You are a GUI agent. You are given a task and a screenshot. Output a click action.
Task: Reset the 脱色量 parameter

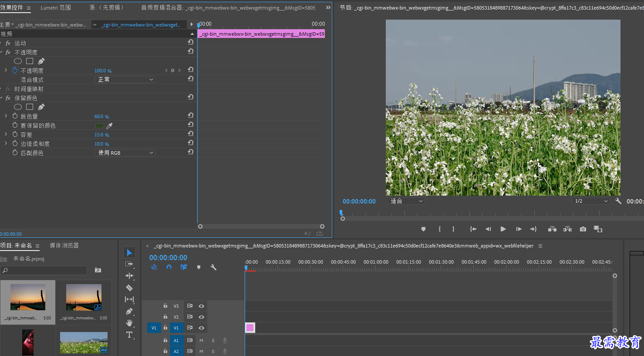click(x=190, y=115)
